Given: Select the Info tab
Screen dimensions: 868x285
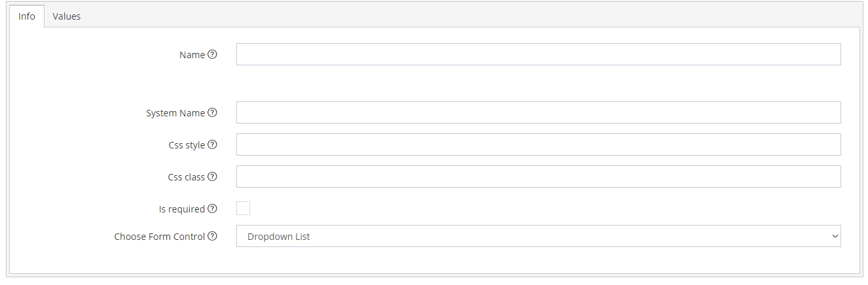Looking at the screenshot, I should 27,16.
